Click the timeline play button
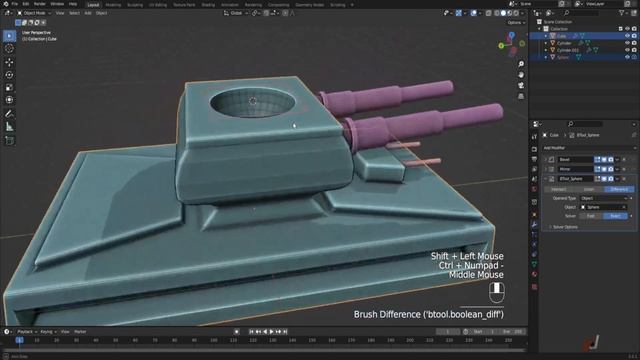The image size is (640, 360). point(271,332)
